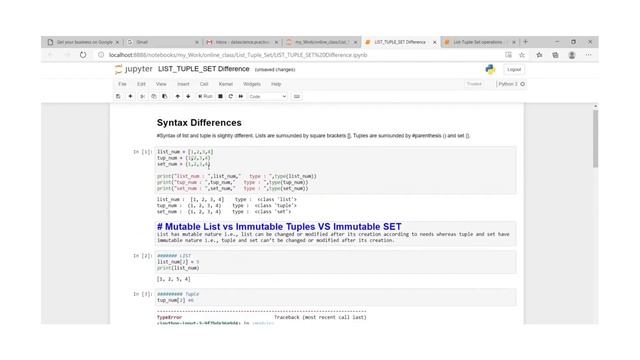Click the Logout button
640x360 pixels.
point(514,69)
